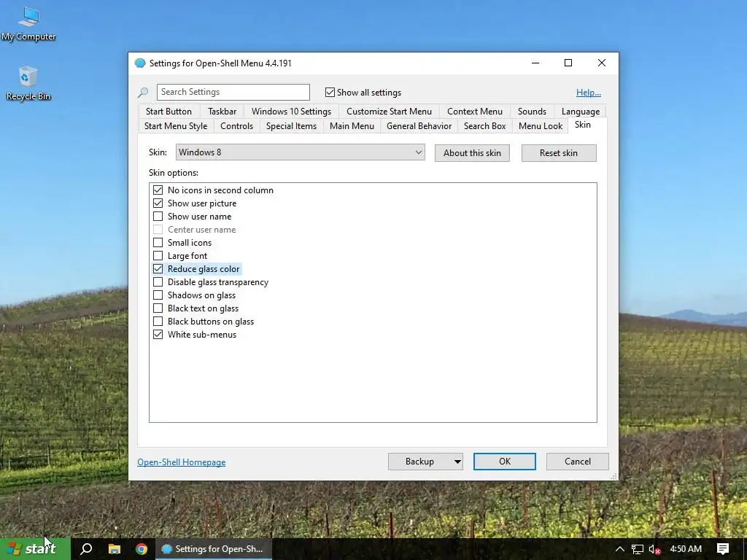The image size is (747, 560).
Task: Open the Recycle Bin desktop icon
Action: tap(28, 83)
